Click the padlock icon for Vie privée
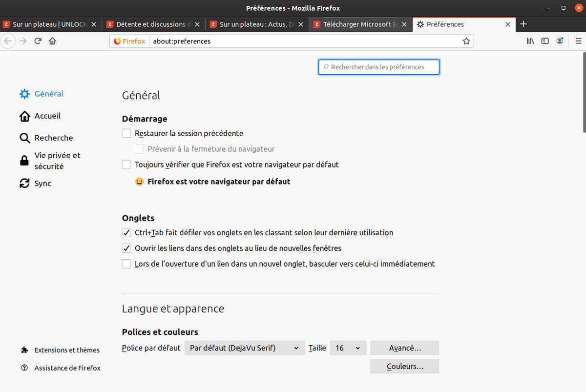The image size is (586, 392). (x=24, y=161)
